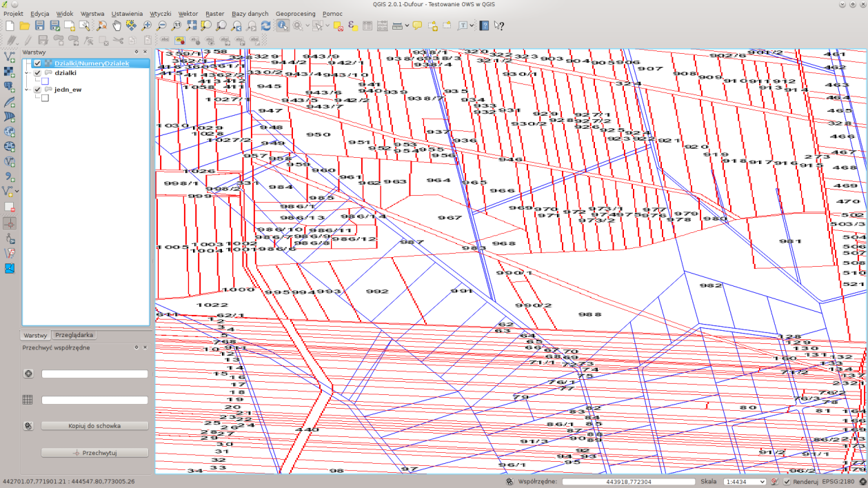Select the Pan Map hand tool

pyautogui.click(x=117, y=26)
